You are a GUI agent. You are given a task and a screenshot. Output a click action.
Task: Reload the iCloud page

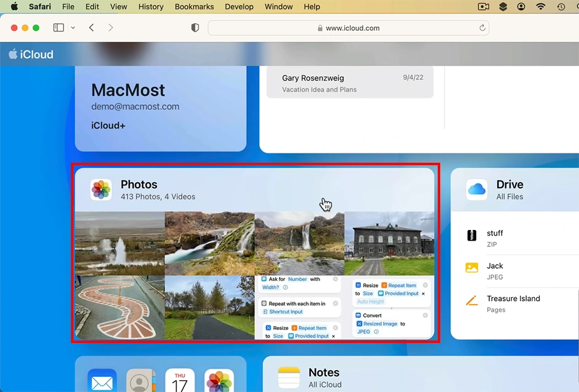(x=482, y=28)
